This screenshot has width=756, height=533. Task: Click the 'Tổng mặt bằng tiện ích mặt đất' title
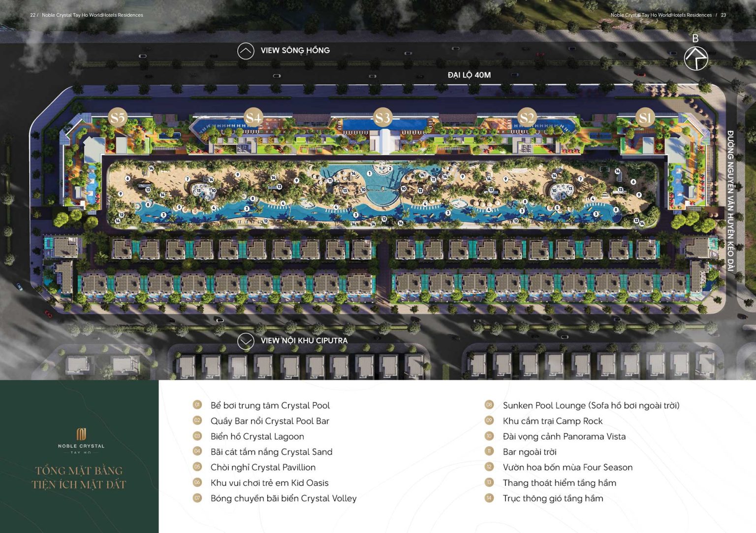[79, 477]
